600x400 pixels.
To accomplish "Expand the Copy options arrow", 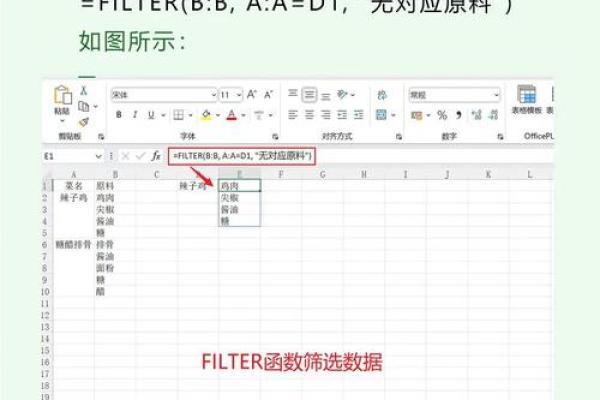I will coord(95,106).
